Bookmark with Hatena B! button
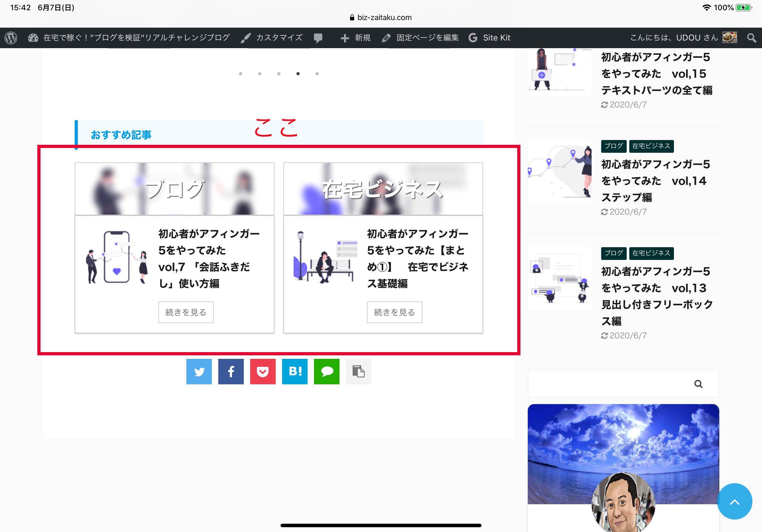Viewport: 762px width, 532px height. [295, 372]
